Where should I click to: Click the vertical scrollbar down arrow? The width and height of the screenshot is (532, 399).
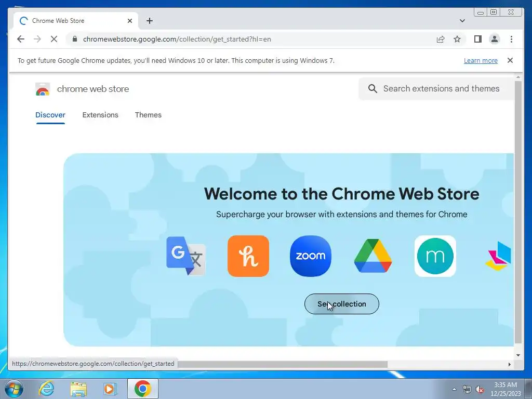[x=518, y=355]
